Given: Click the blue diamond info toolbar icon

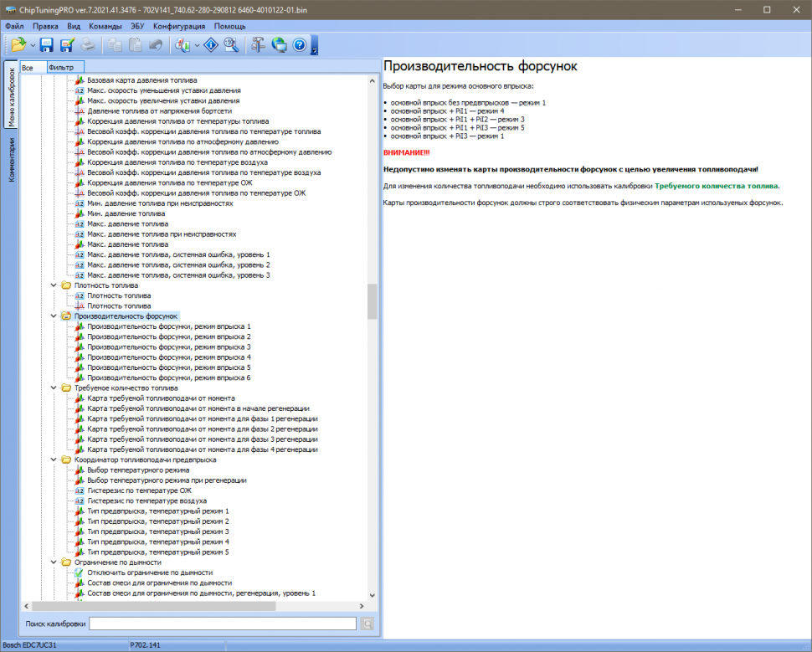Looking at the screenshot, I should (211, 45).
